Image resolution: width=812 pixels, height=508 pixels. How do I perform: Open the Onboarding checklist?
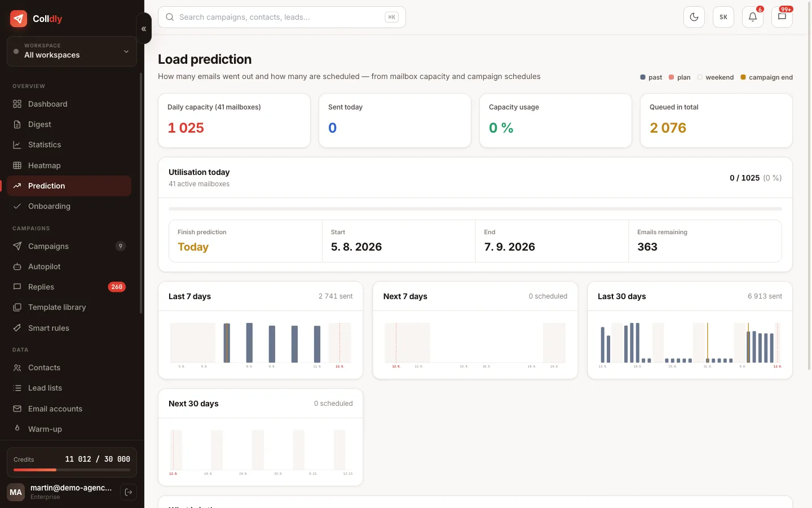(69, 206)
